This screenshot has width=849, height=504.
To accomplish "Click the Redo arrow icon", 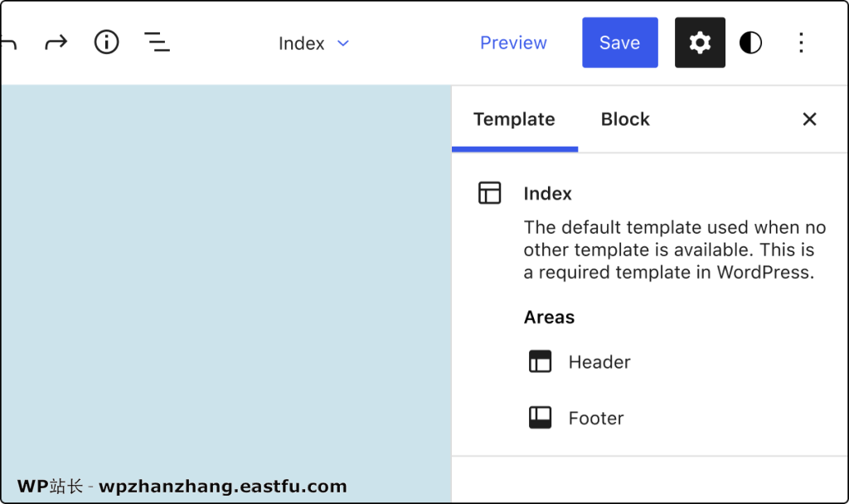I will (x=56, y=42).
